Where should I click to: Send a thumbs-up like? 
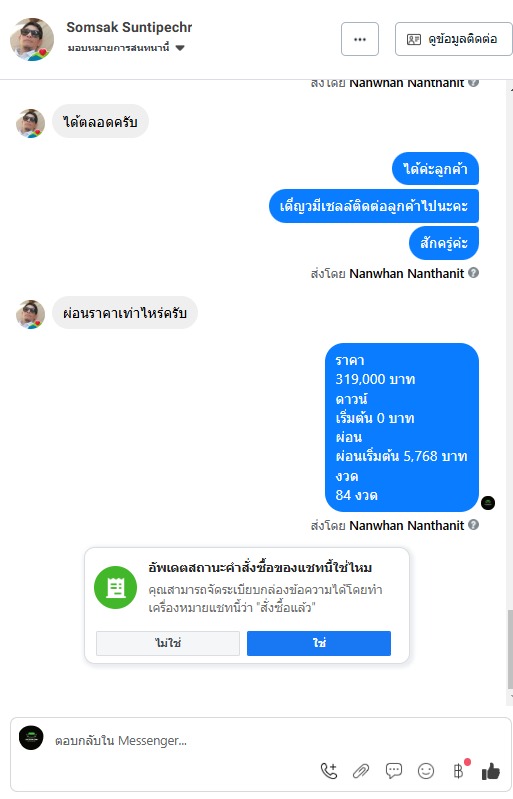click(491, 770)
